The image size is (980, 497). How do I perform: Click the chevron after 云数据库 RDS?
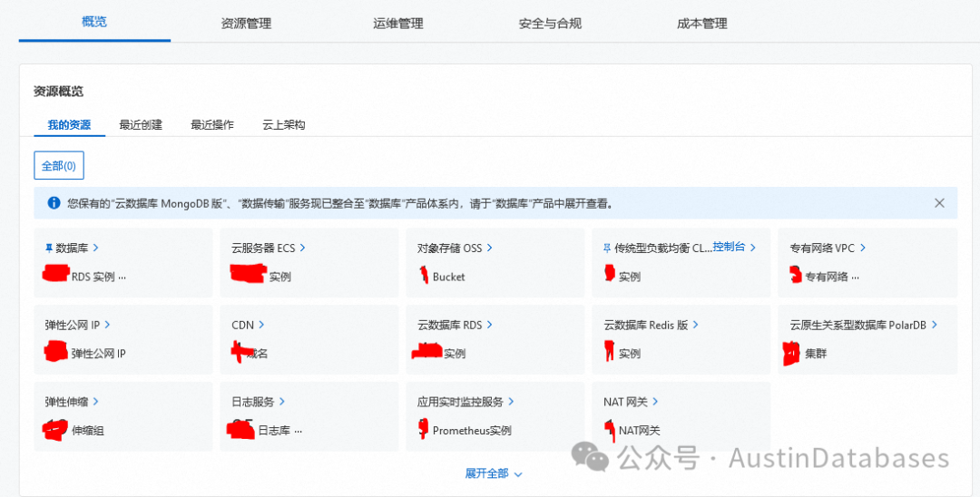point(489,325)
